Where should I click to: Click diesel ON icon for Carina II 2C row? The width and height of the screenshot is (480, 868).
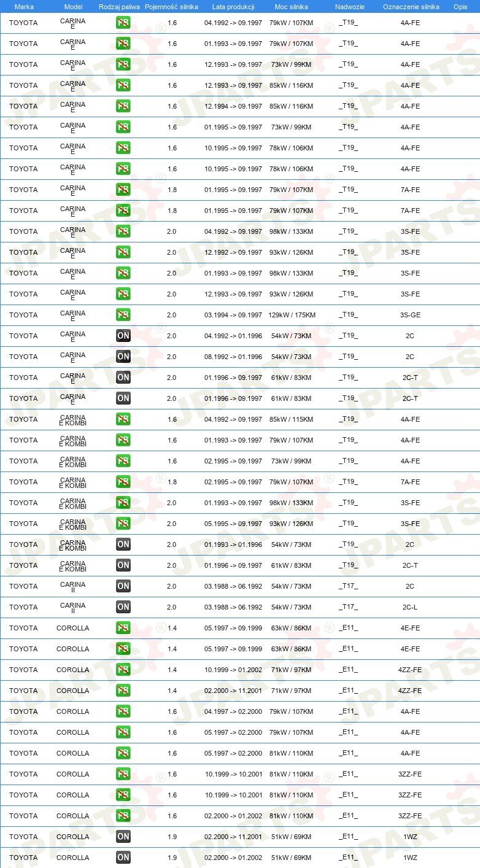(123, 586)
